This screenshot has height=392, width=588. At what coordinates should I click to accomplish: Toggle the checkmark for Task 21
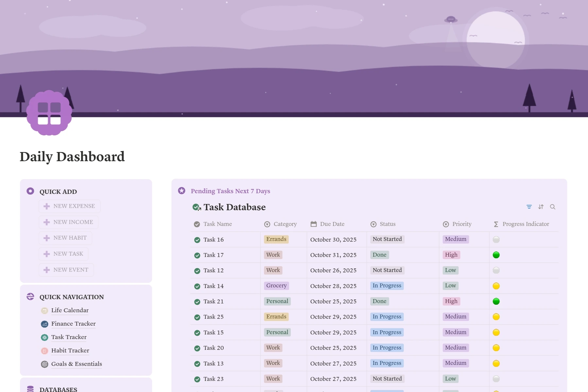[197, 301]
